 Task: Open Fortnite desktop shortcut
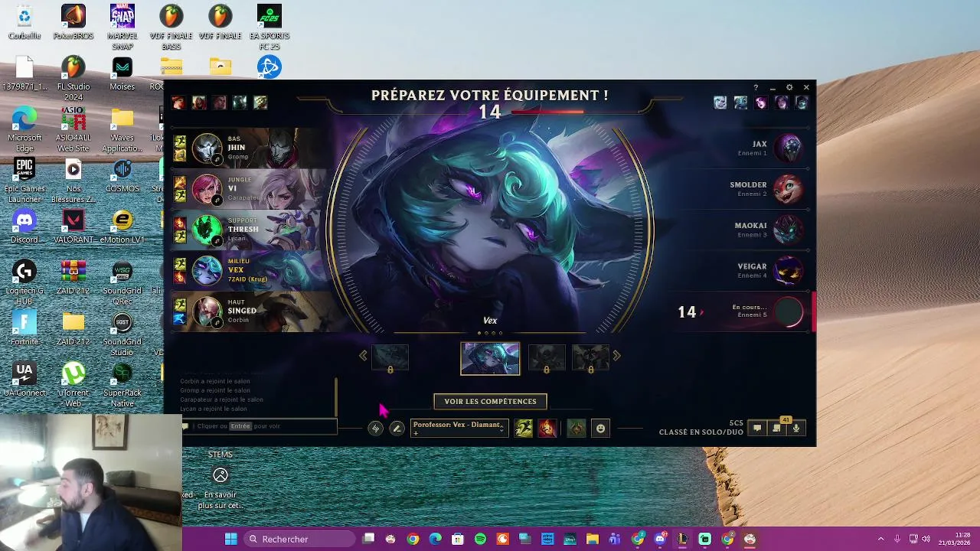[24, 328]
